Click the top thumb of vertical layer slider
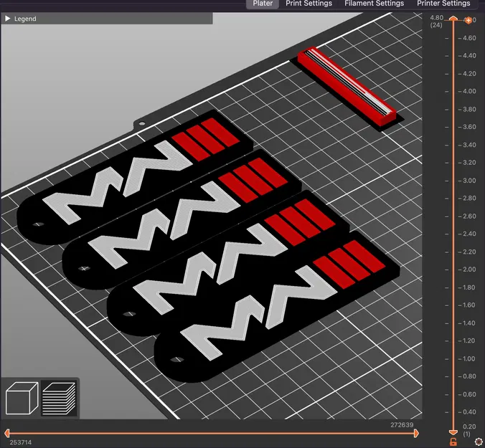This screenshot has height=448, width=485. 453,19
